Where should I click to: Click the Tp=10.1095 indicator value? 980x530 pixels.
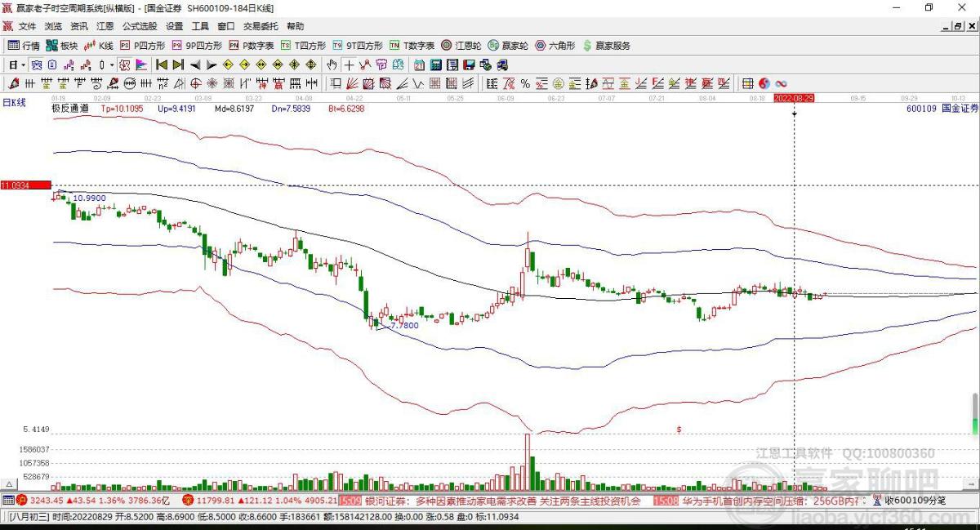tap(122, 108)
